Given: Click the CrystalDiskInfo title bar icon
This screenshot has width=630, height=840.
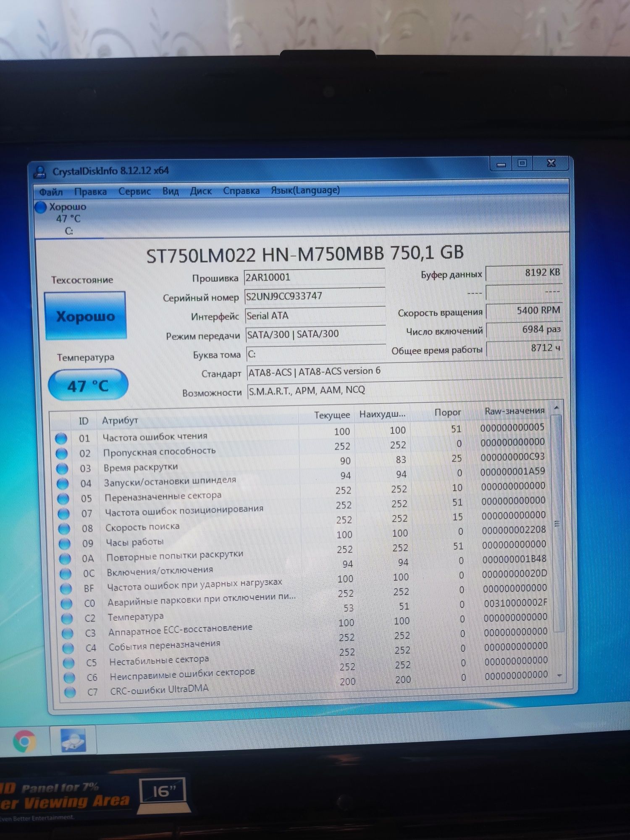Looking at the screenshot, I should [x=41, y=172].
